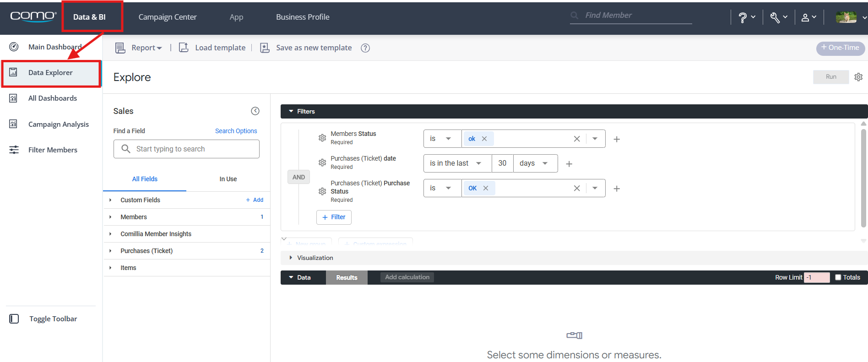This screenshot has width=868, height=362.
Task: Click the Find Member search field
Action: [631, 16]
